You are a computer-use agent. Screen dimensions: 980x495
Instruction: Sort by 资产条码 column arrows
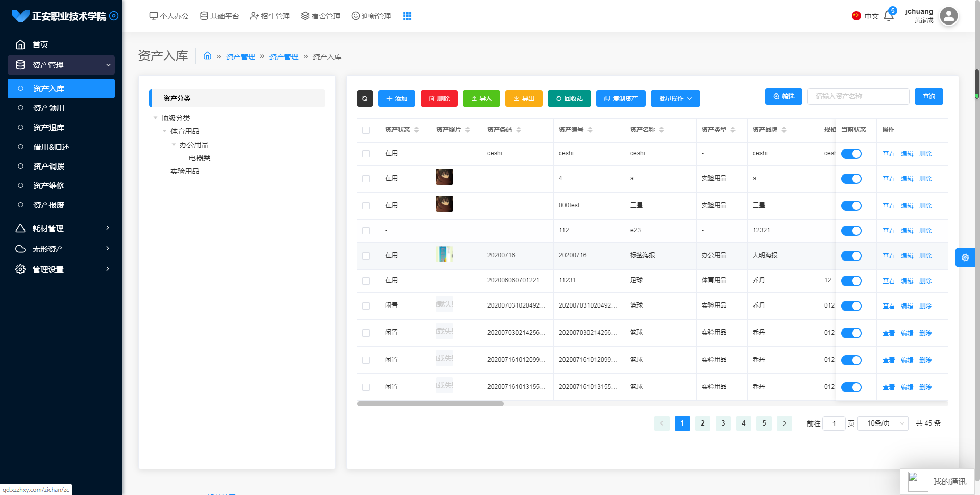coord(519,130)
